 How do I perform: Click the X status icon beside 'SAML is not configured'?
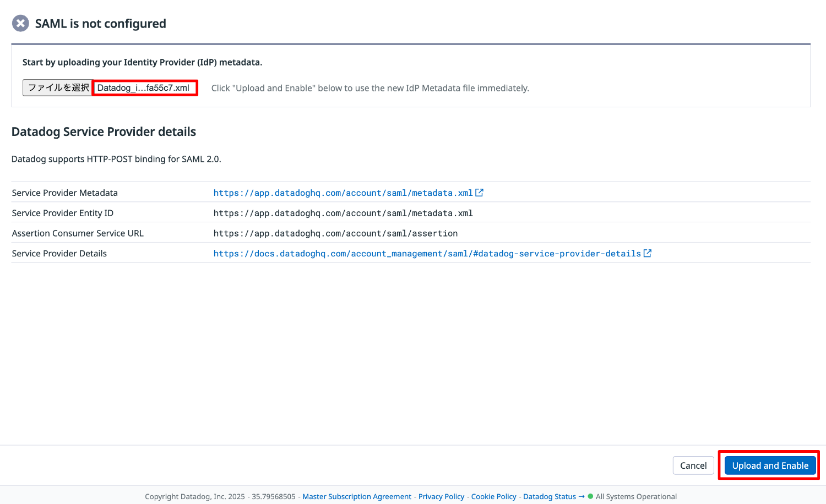[x=20, y=23]
